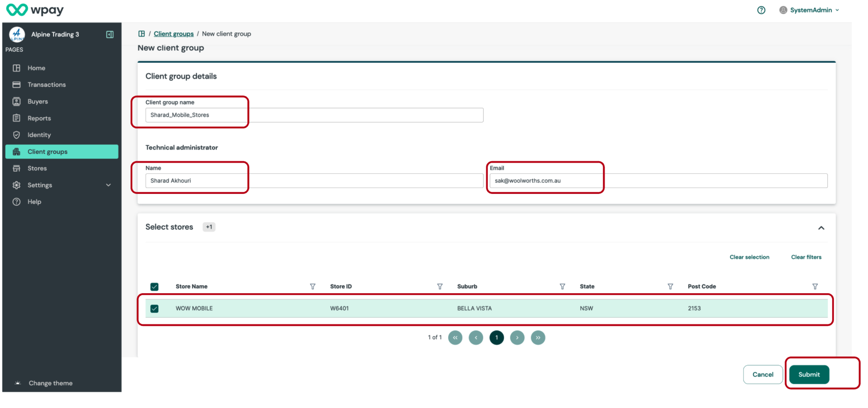Viewport: 868px width, 408px height.
Task: Toggle the select-all stores header checkbox
Action: [154, 286]
